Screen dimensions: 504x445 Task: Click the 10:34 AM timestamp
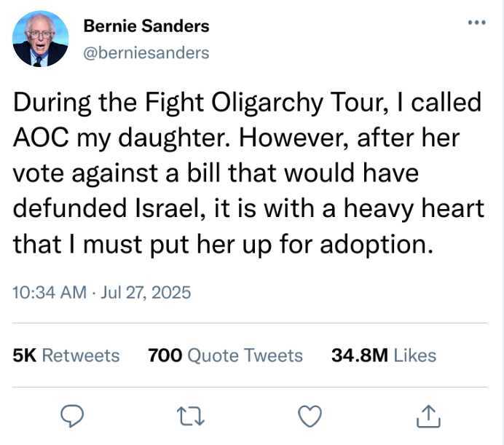(50, 293)
